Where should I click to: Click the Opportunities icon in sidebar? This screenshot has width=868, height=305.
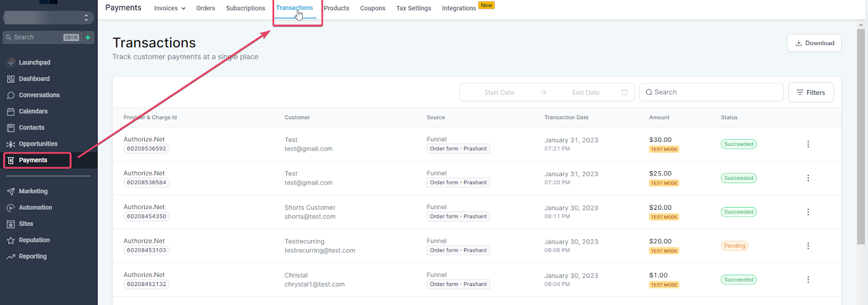click(11, 144)
